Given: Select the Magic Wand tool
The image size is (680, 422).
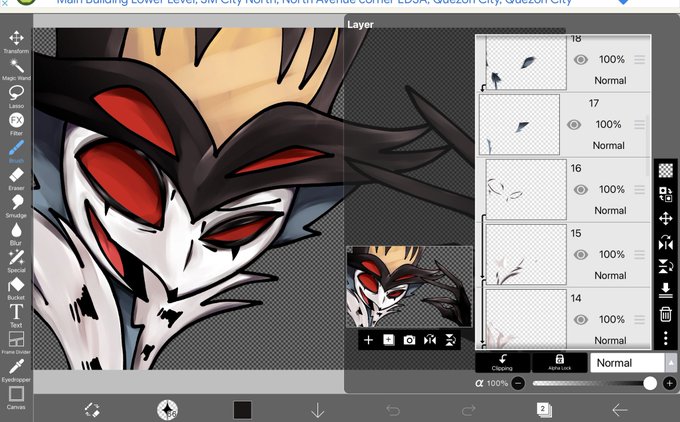Looking at the screenshot, I should (x=16, y=69).
